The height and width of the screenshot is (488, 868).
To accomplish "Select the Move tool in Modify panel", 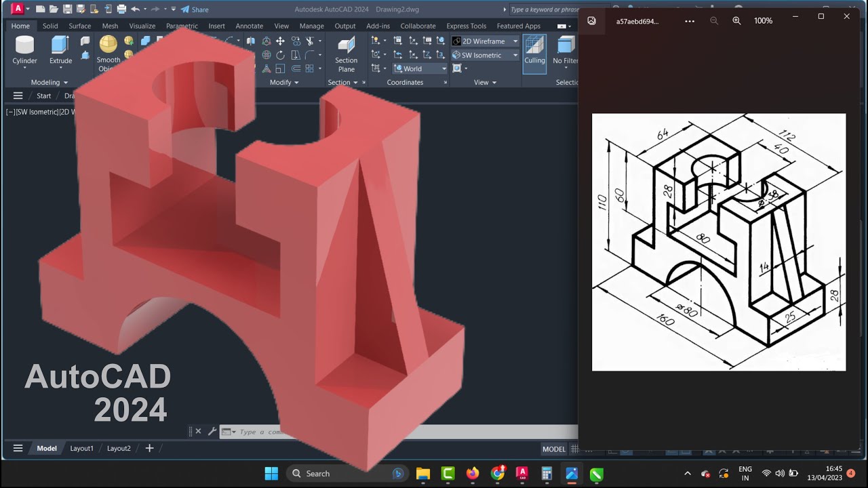I will [280, 41].
